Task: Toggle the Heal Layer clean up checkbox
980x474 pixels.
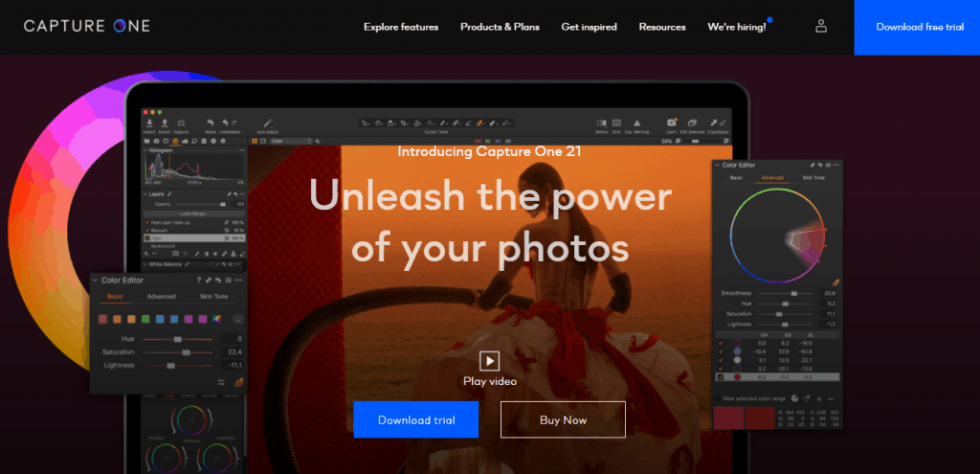Action: click(x=146, y=222)
